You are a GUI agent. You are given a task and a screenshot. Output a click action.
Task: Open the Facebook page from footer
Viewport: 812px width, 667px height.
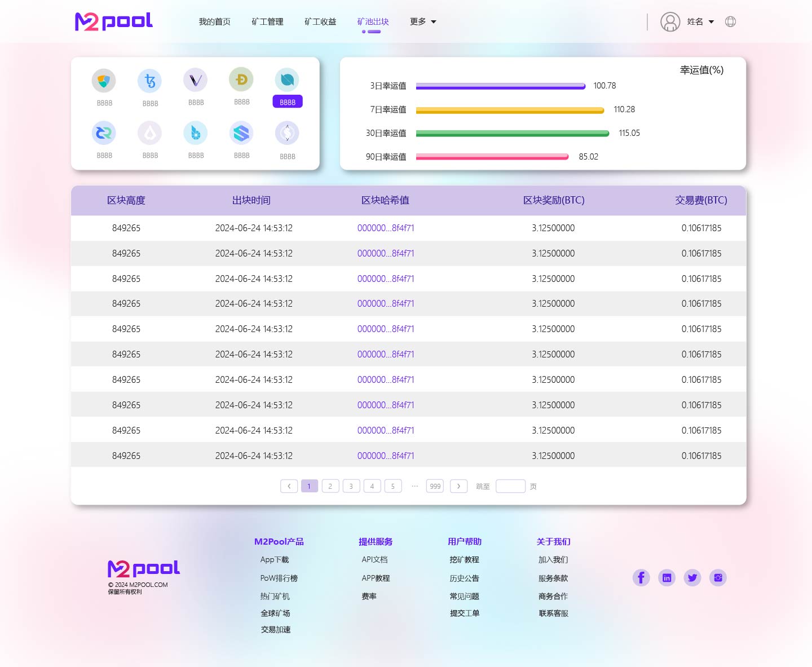coord(641,578)
